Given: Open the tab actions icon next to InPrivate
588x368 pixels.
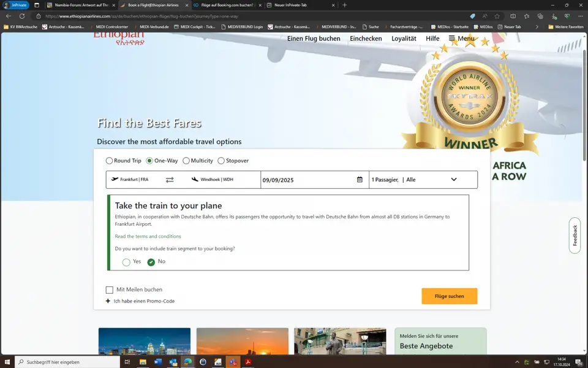Looking at the screenshot, I should coord(36,6).
